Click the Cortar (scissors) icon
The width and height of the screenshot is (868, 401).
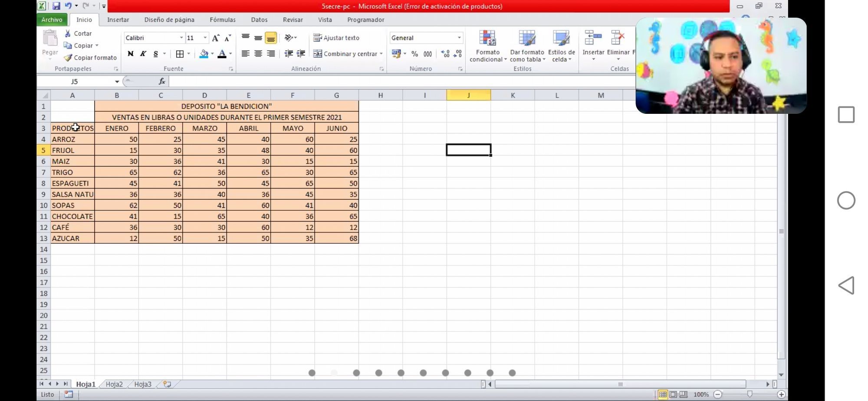(x=68, y=33)
